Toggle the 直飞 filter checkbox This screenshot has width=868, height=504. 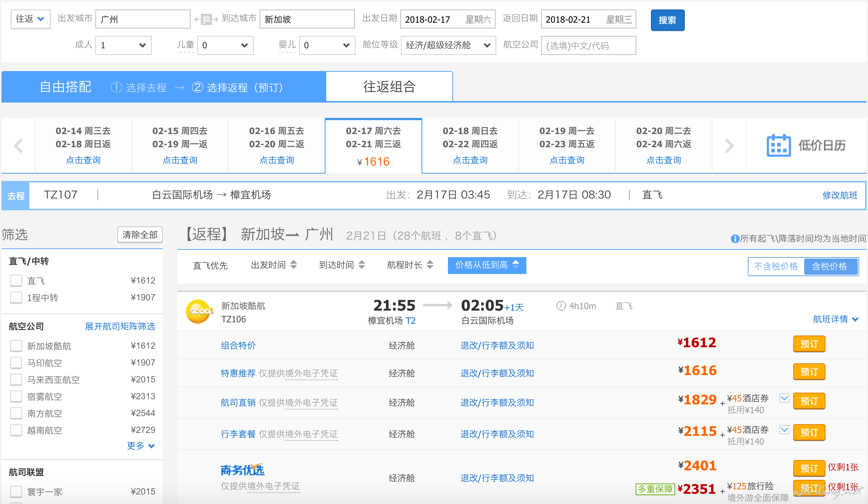pos(16,281)
